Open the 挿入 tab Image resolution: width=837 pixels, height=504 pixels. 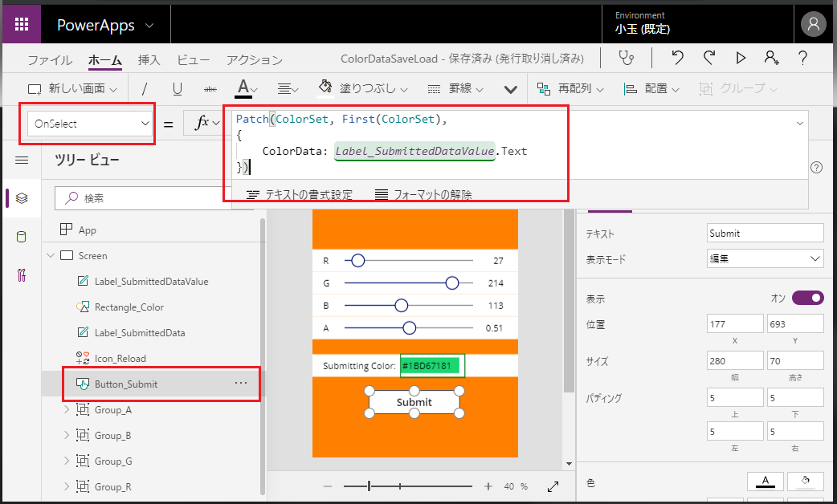149,59
